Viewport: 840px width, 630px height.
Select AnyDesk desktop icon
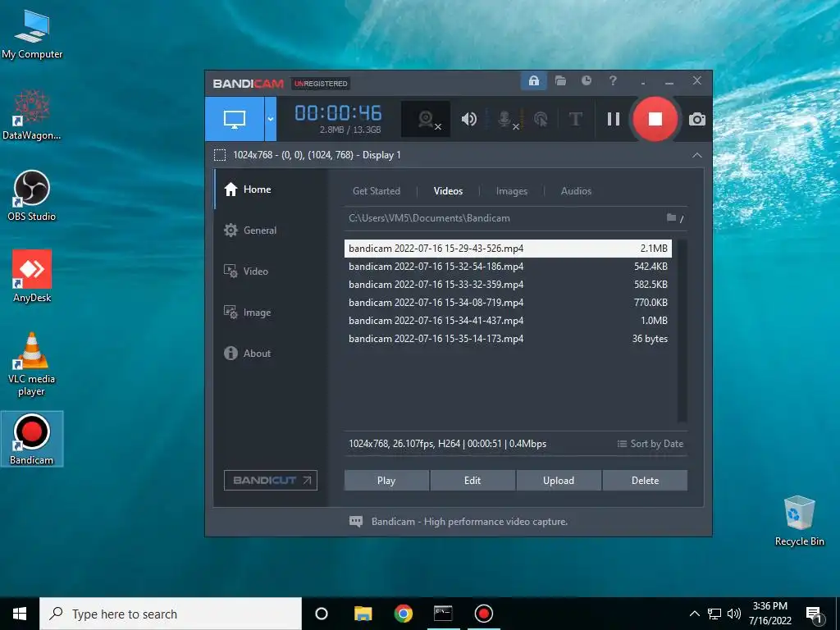tap(32, 276)
